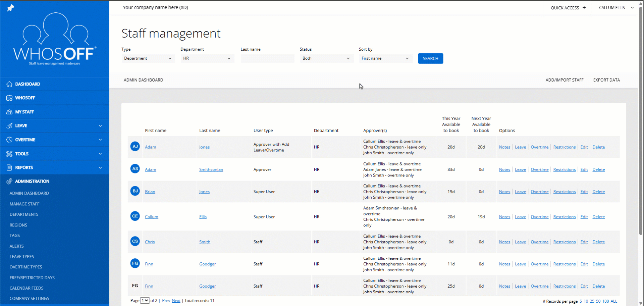
Task: Open the Sort by dropdown
Action: click(385, 58)
